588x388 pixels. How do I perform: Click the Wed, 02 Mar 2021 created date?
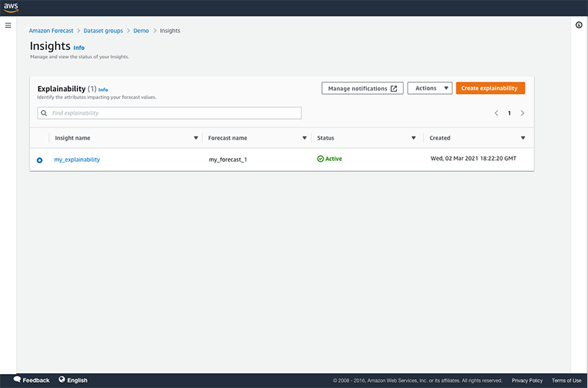tap(473, 159)
